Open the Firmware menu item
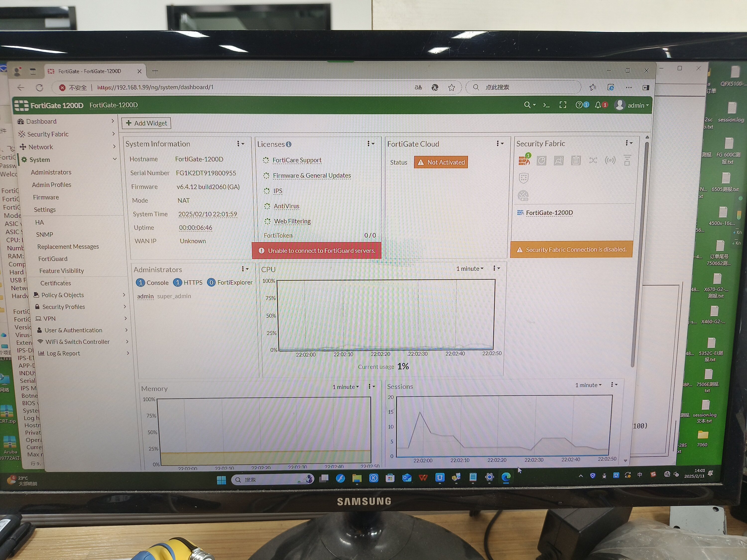The image size is (747, 560). [x=46, y=197]
